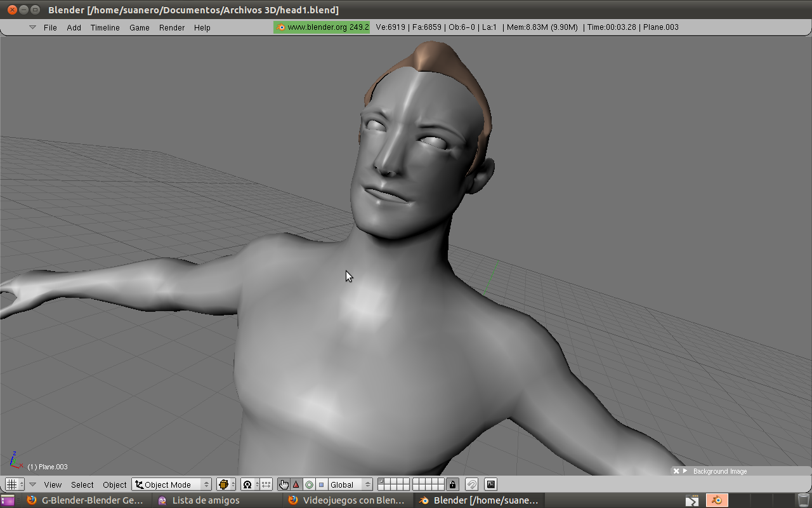This screenshot has height=508, width=812.
Task: Open the Global orientation dropdown
Action: (x=350, y=485)
